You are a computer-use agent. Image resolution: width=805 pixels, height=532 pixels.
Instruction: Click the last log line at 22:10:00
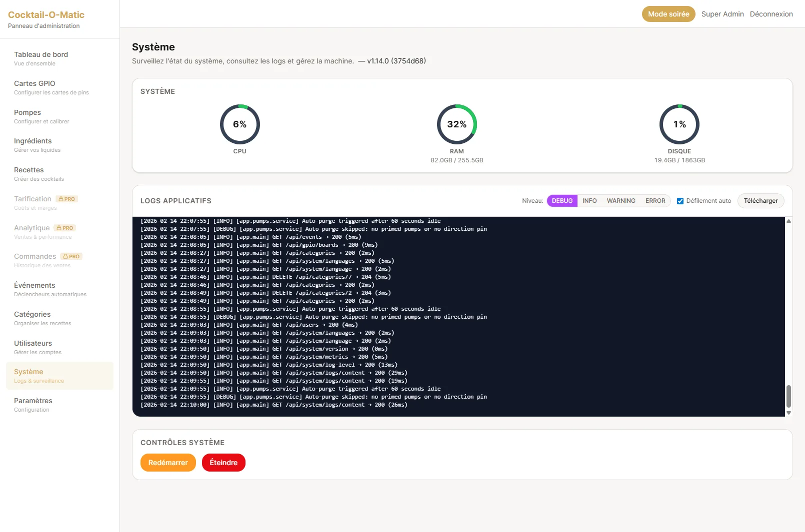[x=274, y=405]
